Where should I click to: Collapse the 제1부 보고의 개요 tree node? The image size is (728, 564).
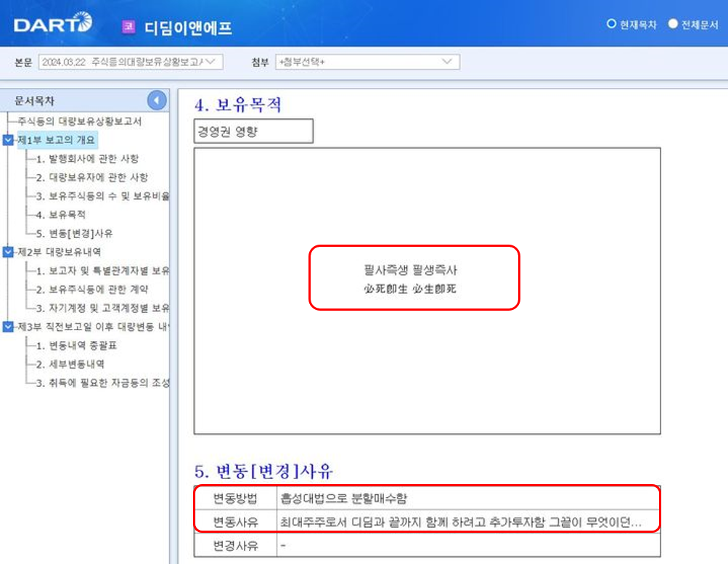[8, 139]
